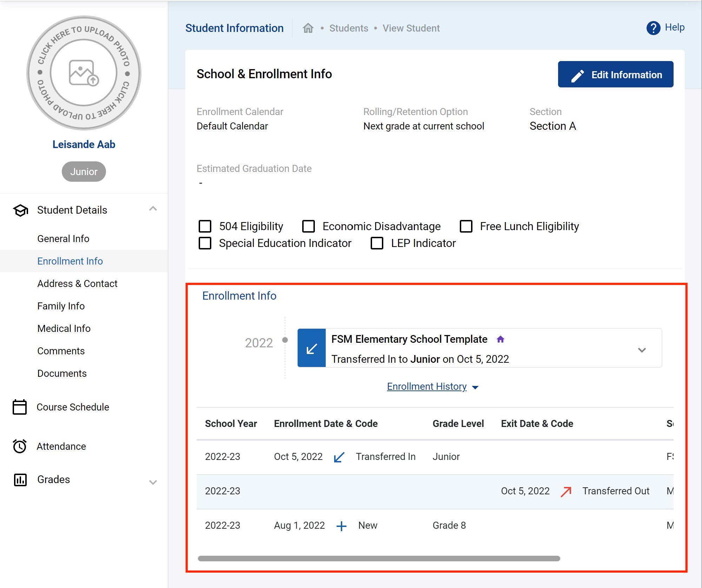This screenshot has width=702, height=588.
Task: Click the purple home school icon
Action: 501,339
